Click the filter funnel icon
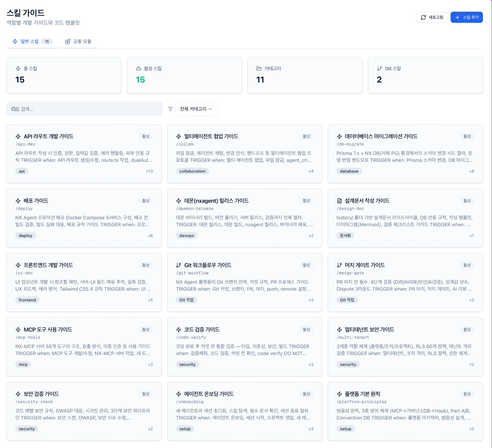 [170, 109]
